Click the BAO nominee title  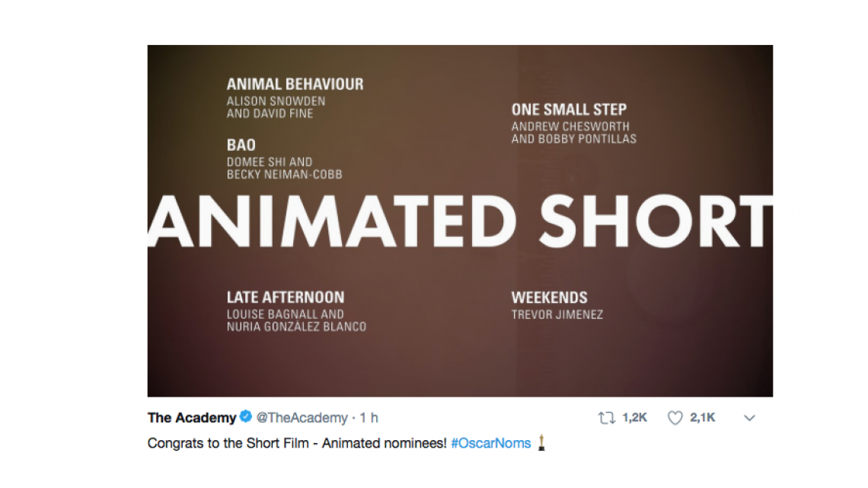point(241,144)
